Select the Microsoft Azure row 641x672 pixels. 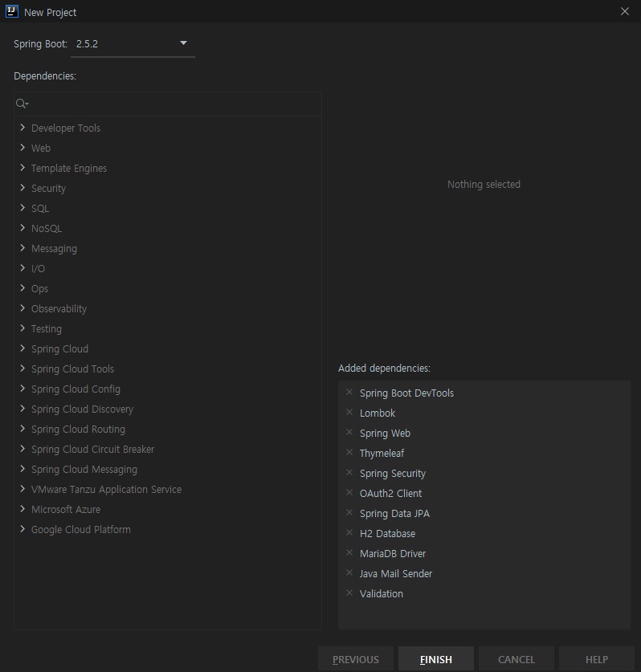(168, 510)
